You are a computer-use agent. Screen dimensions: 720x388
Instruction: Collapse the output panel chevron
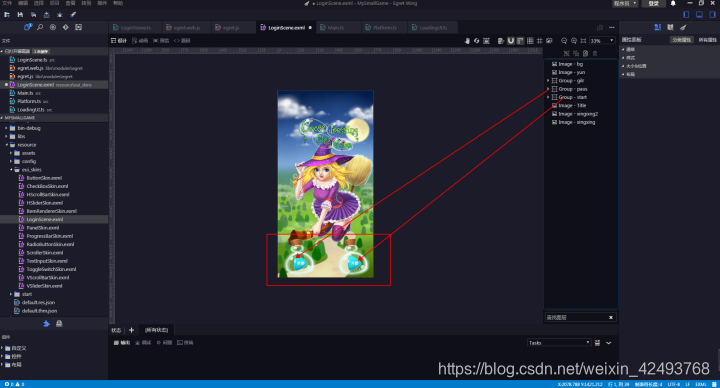(x=609, y=343)
